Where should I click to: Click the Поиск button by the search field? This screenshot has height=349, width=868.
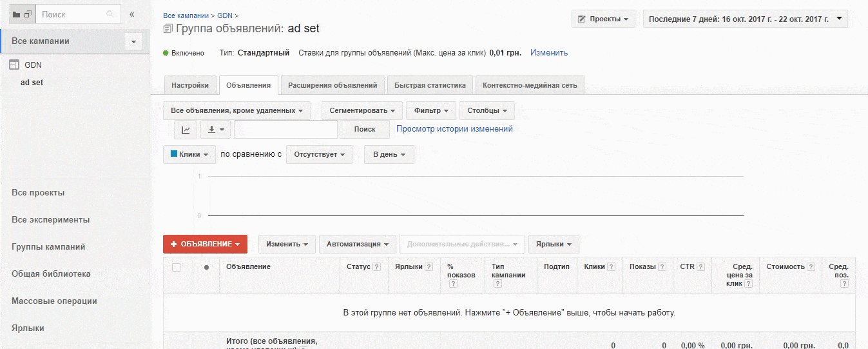365,130
